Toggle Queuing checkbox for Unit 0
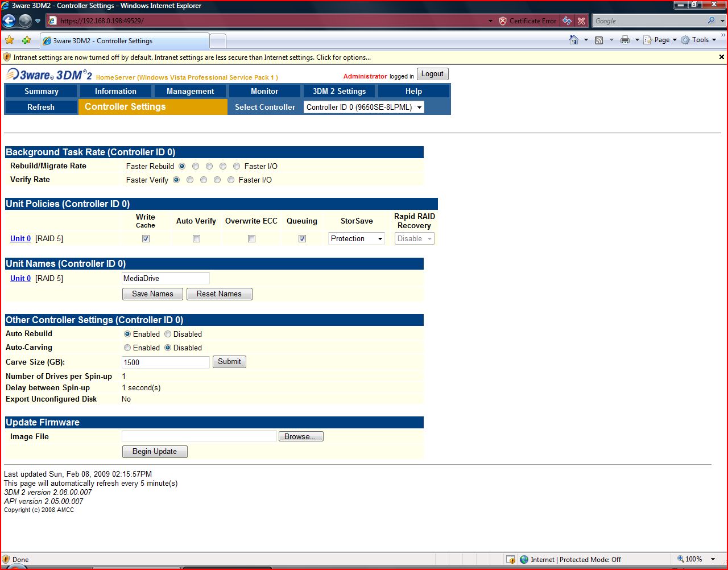 302,239
